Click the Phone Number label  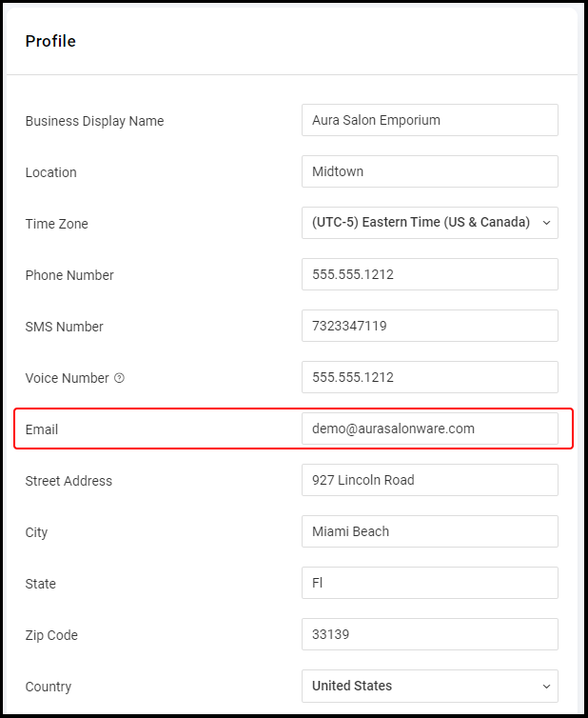pos(69,275)
